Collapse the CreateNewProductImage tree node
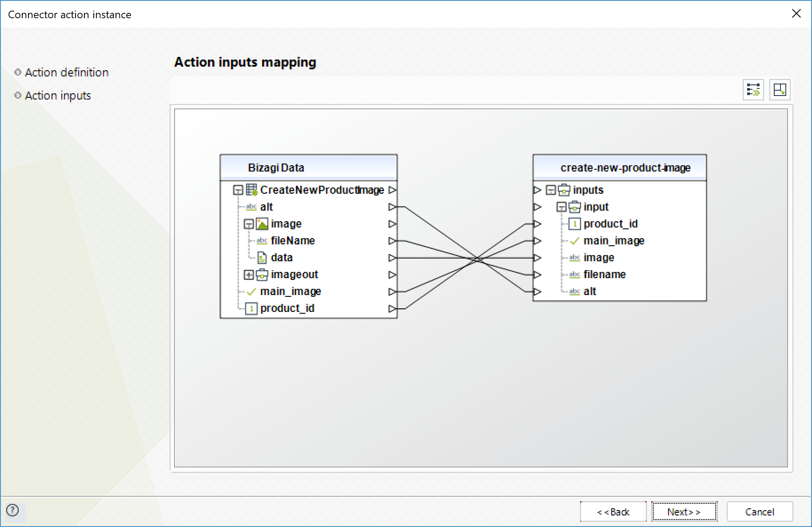 pyautogui.click(x=238, y=190)
